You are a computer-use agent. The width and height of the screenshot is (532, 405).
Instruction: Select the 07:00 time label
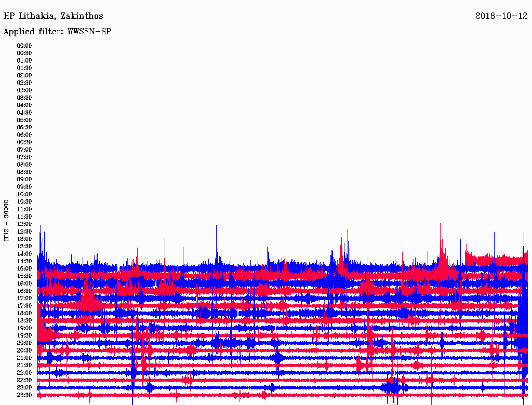pyautogui.click(x=24, y=150)
